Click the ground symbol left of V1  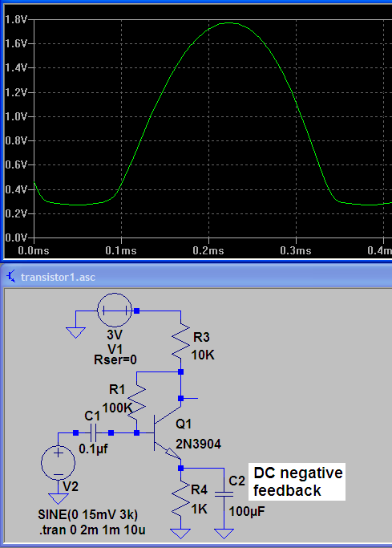[75, 333]
